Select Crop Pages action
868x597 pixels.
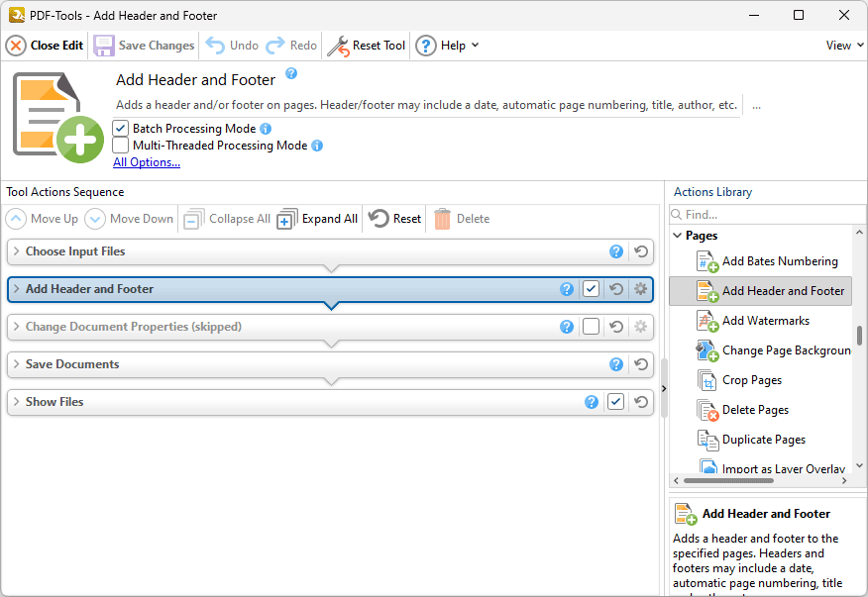(739, 380)
